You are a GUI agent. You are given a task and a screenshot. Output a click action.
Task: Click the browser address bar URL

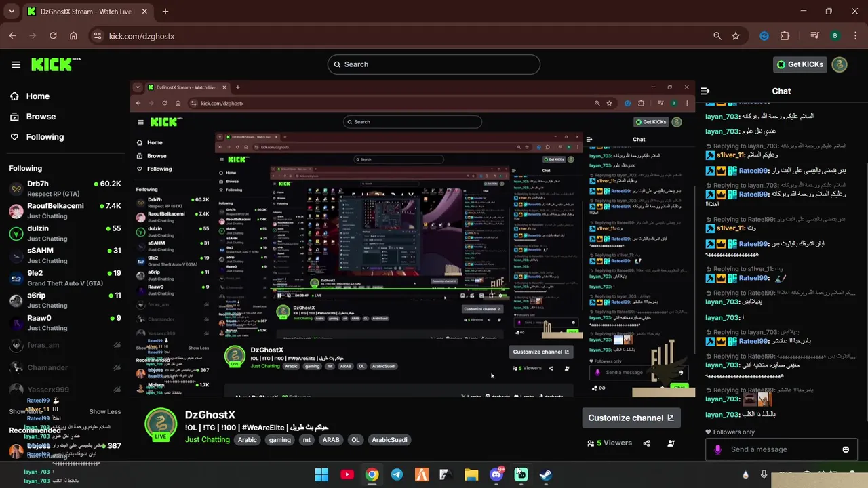(142, 36)
